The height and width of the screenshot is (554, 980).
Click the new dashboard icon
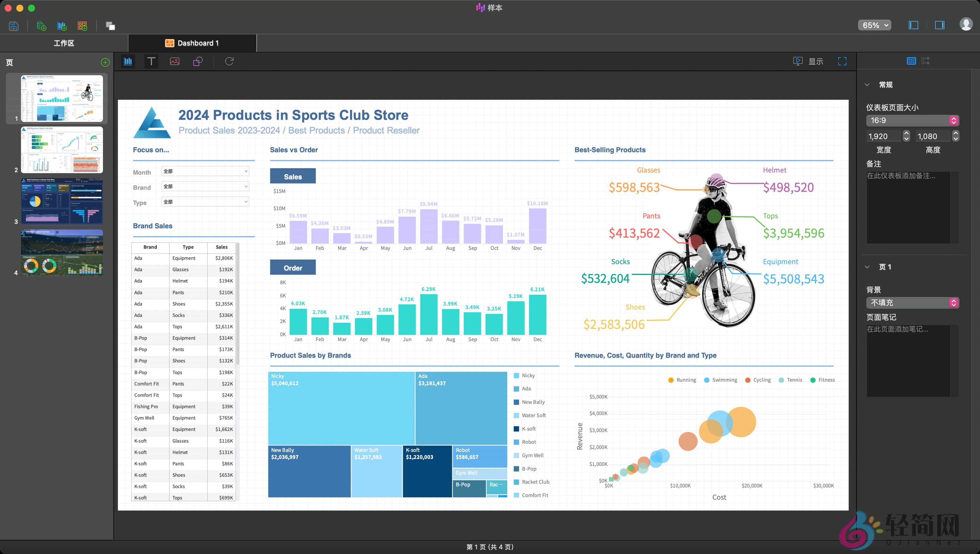(82, 26)
